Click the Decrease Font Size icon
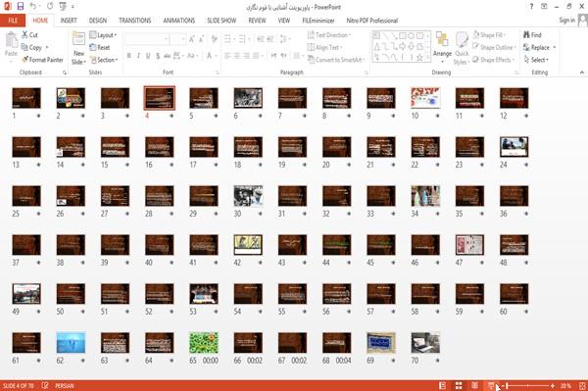The height and width of the screenshot is (391, 588). (x=202, y=39)
